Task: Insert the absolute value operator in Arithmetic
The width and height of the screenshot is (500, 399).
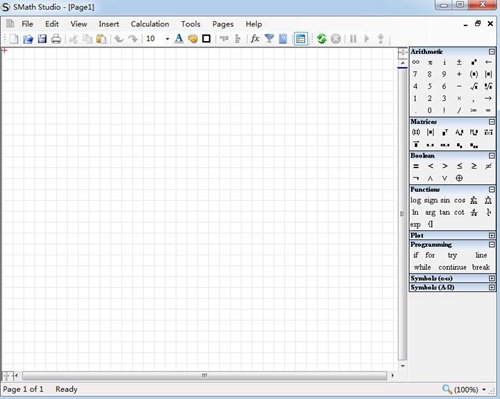Action: coord(488,74)
